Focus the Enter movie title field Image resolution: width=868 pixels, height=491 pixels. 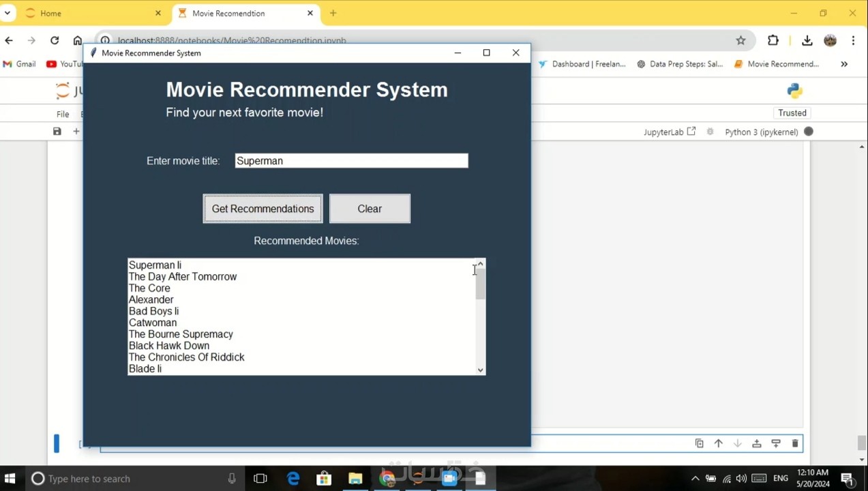tap(351, 161)
